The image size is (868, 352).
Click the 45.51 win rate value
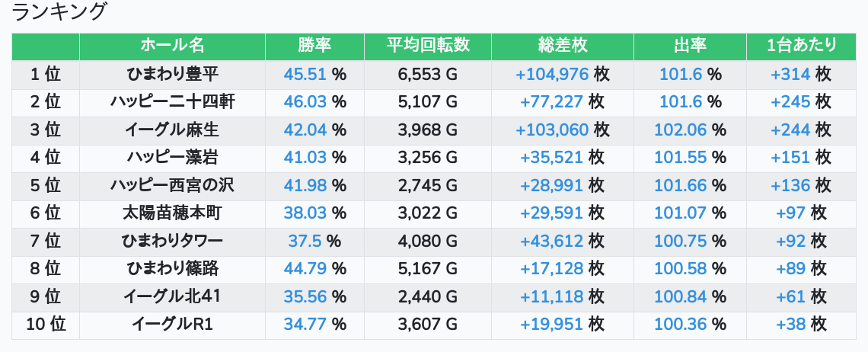coord(305,75)
